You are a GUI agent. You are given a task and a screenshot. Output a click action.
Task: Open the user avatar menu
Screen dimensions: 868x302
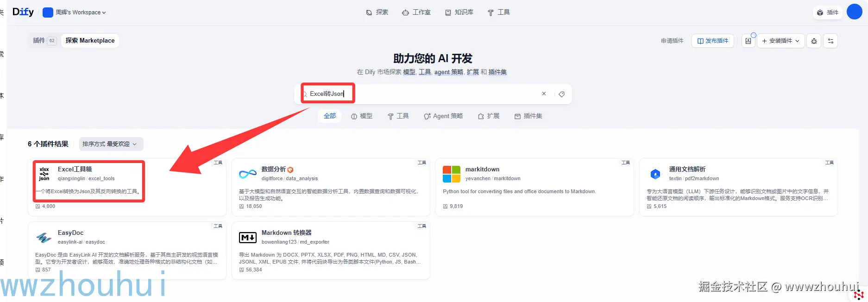click(x=854, y=12)
